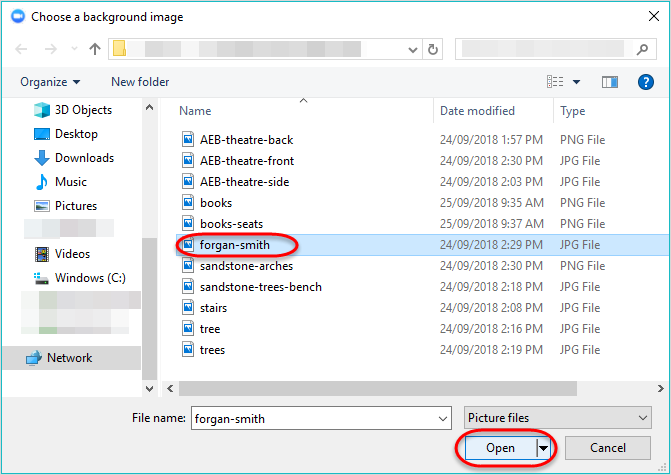Image resolution: width=671 pixels, height=475 pixels.
Task: Select Windows (C:) drive
Action: 80,278
